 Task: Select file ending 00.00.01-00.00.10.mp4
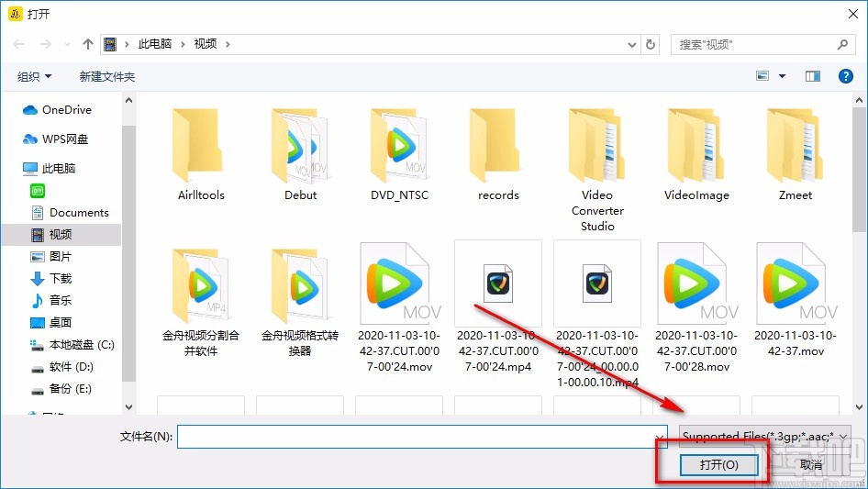click(x=597, y=315)
